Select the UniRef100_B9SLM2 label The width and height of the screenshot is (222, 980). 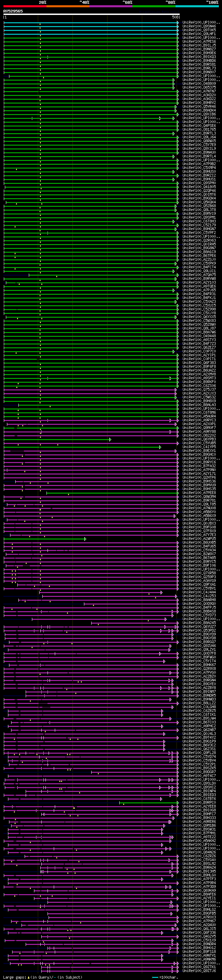199,864
